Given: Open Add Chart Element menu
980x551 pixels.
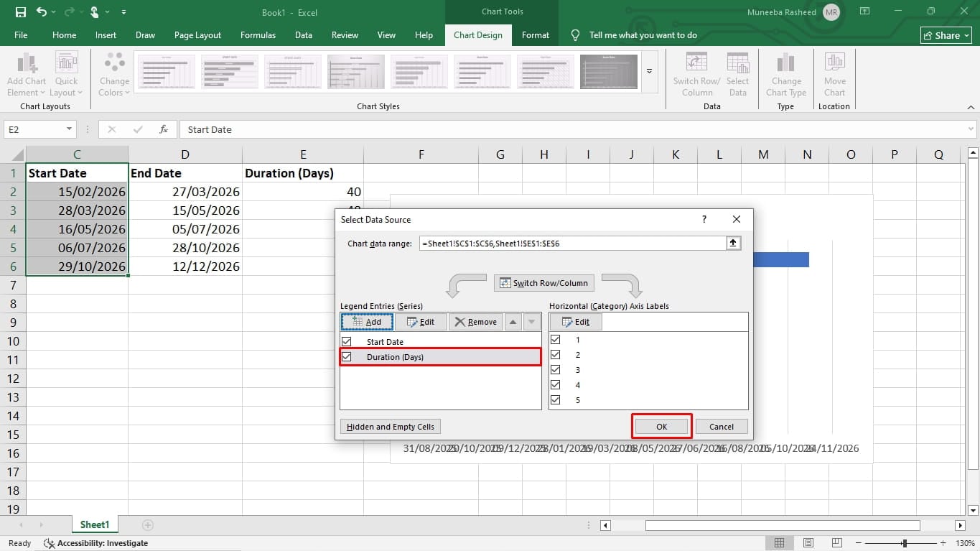Looking at the screenshot, I should click(27, 75).
